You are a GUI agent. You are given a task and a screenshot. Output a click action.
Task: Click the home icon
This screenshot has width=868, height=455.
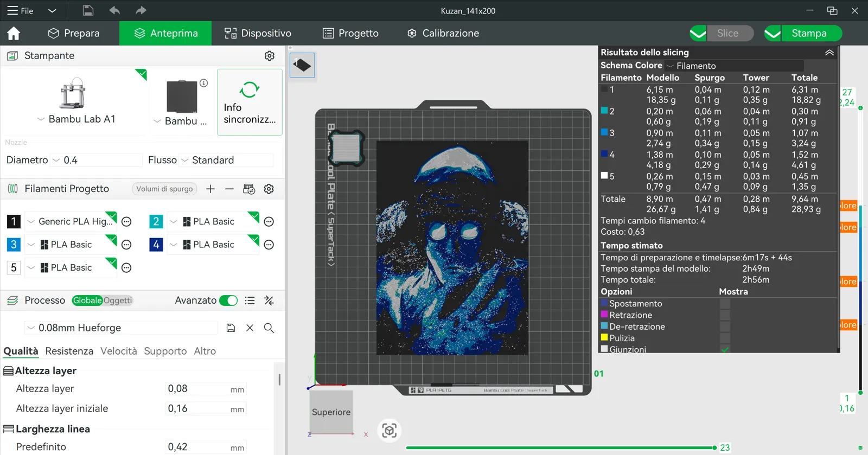[14, 33]
